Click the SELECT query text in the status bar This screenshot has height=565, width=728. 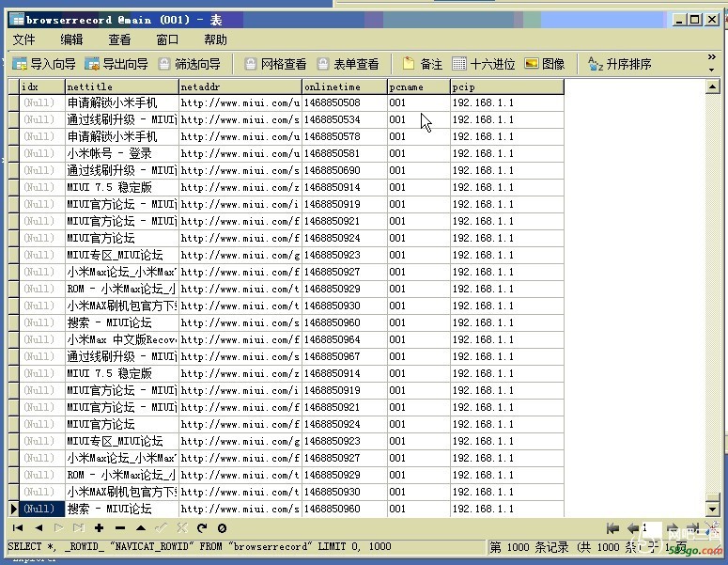[200, 546]
